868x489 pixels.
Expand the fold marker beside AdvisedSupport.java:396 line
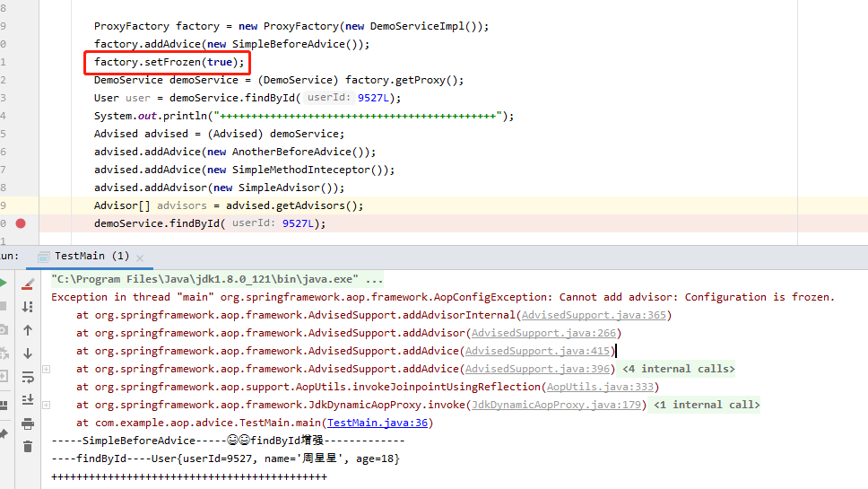[47, 369]
